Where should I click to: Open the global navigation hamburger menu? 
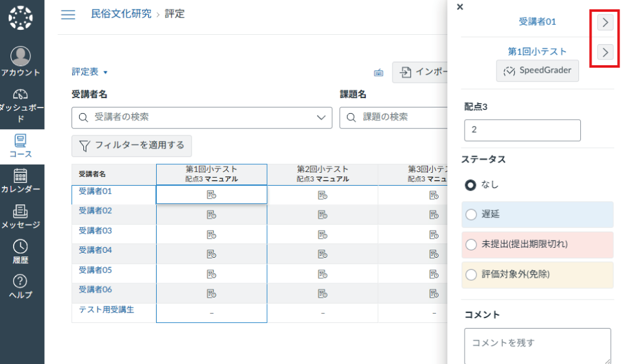coord(68,14)
